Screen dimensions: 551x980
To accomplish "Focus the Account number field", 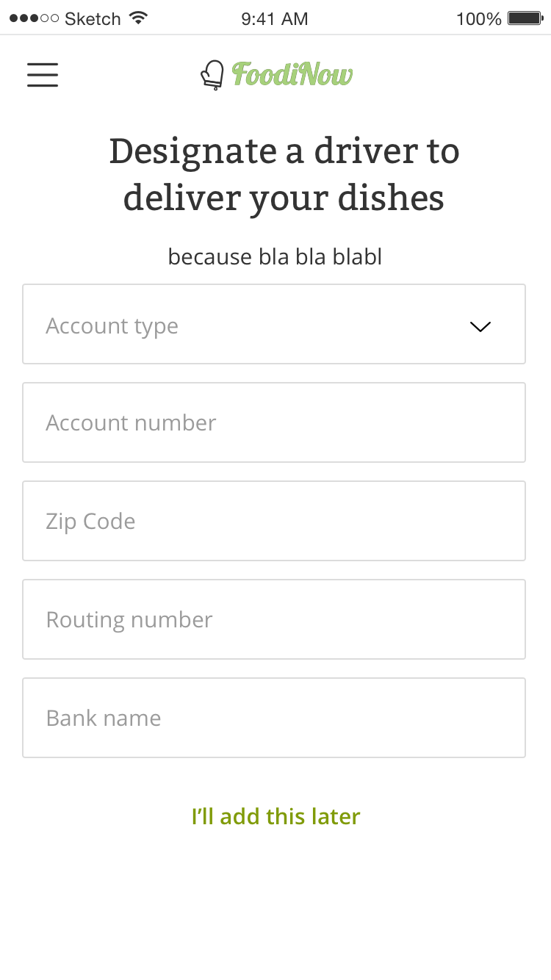I will pos(274,422).
